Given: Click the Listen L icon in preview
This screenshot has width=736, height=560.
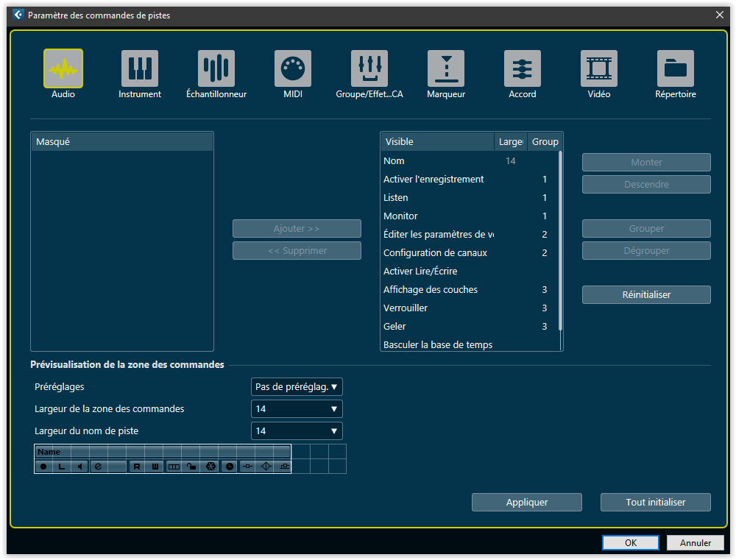Looking at the screenshot, I should pyautogui.click(x=62, y=466).
